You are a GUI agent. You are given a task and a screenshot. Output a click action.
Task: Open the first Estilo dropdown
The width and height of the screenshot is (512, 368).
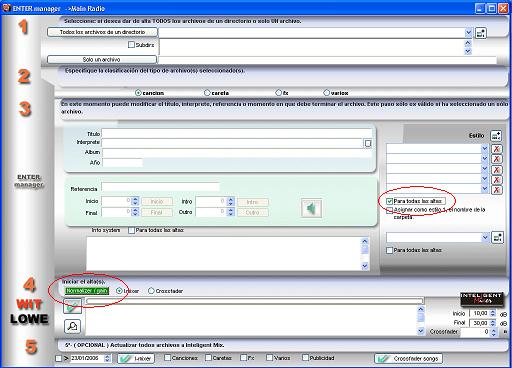tap(485, 149)
